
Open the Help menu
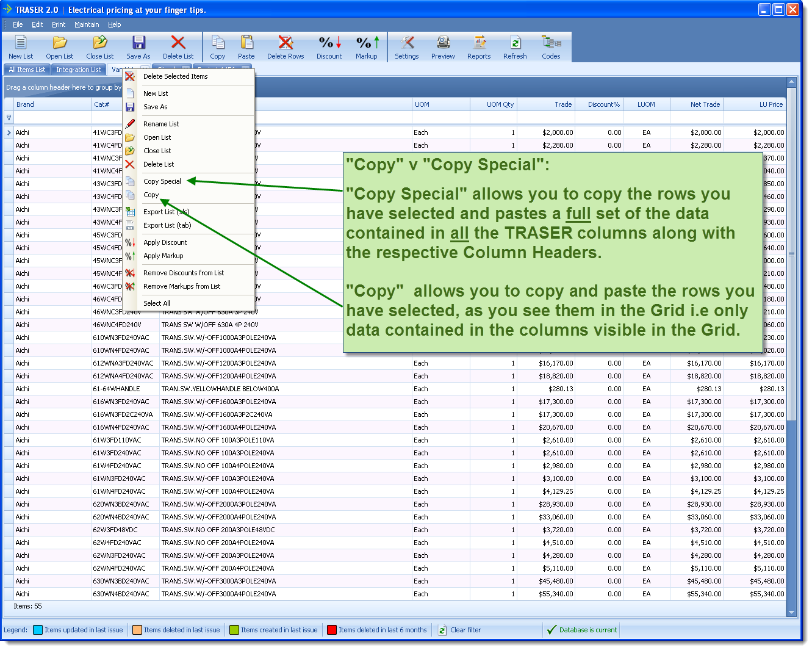(115, 24)
